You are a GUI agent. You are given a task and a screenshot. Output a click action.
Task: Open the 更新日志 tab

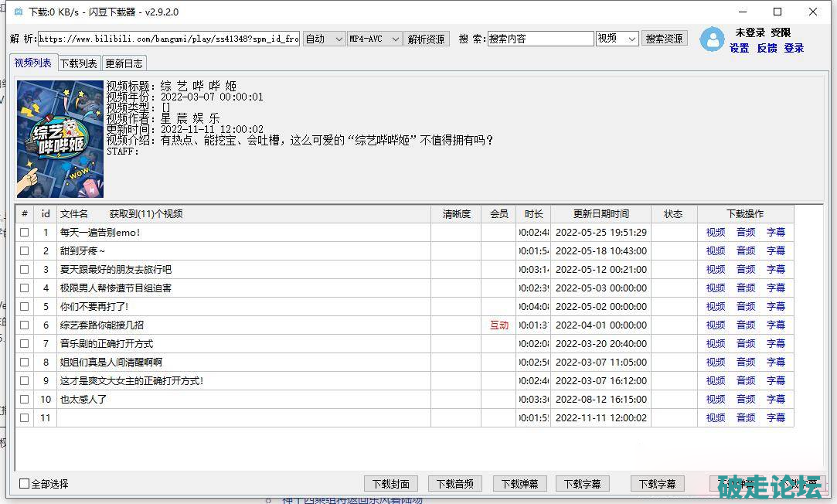point(124,63)
